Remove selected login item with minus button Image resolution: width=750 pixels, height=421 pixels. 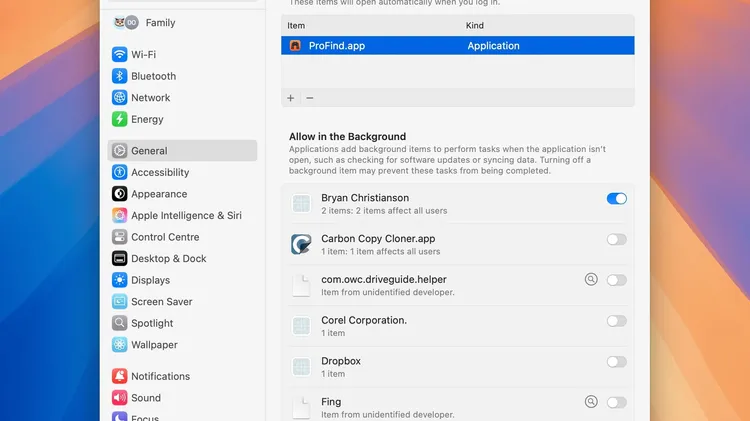(310, 98)
